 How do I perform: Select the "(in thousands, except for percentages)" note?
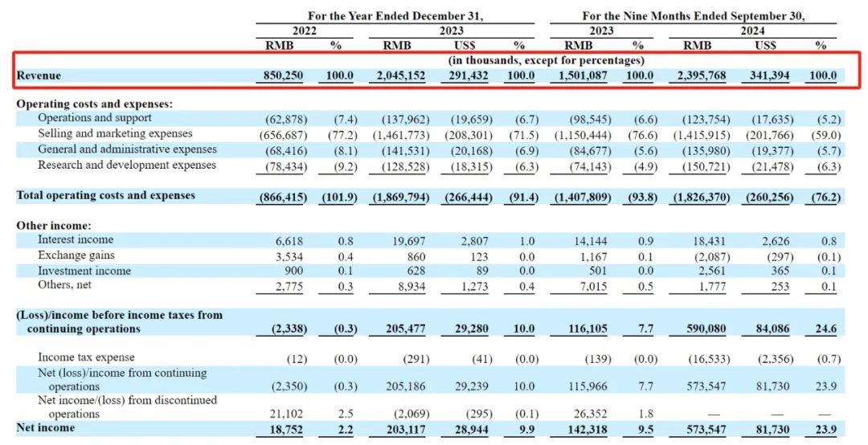coord(546,60)
